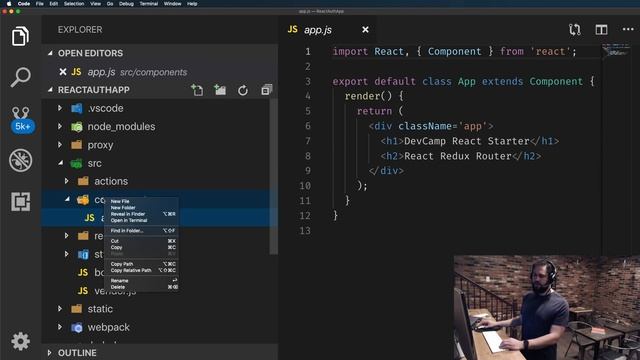This screenshot has width=640, height=360.
Task: Expand the proxy folder arrow
Action: pos(60,145)
